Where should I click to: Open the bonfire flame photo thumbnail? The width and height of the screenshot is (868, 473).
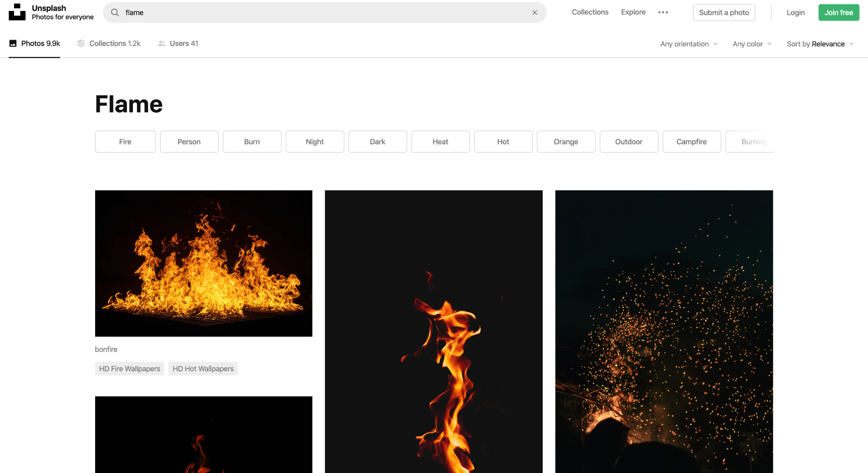(x=203, y=263)
